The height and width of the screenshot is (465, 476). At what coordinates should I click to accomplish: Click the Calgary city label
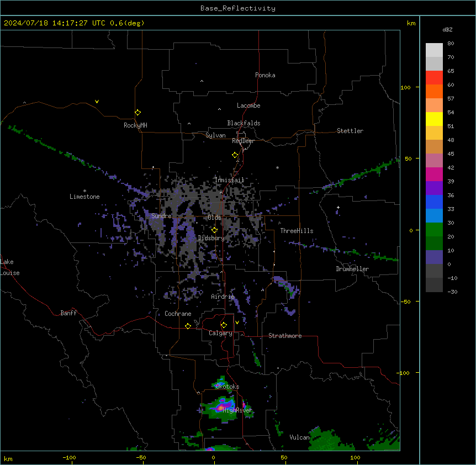pyautogui.click(x=220, y=333)
